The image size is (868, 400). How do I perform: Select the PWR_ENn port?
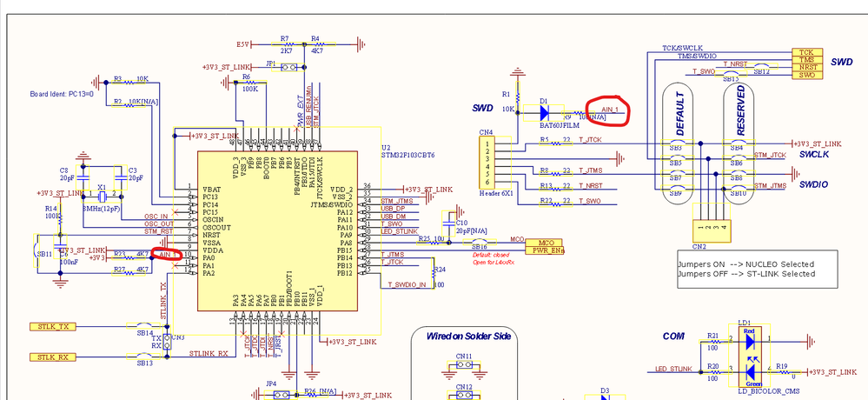pyautogui.click(x=545, y=250)
